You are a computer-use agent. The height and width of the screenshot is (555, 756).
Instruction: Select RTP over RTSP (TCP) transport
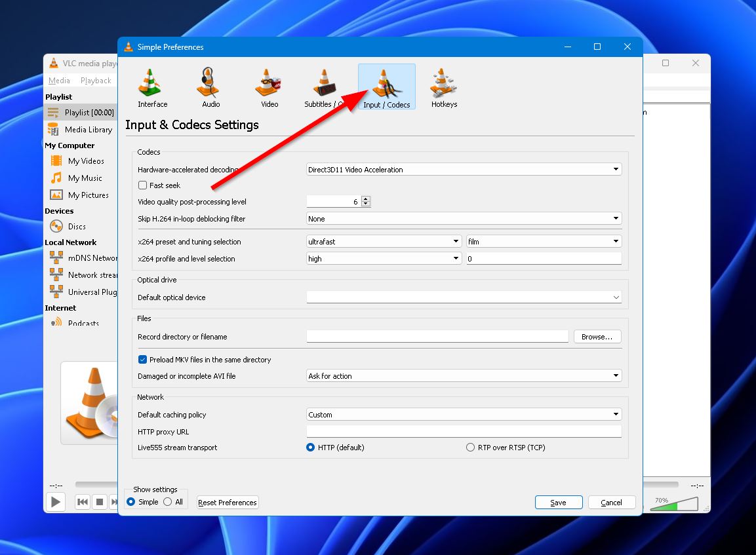pyautogui.click(x=470, y=447)
